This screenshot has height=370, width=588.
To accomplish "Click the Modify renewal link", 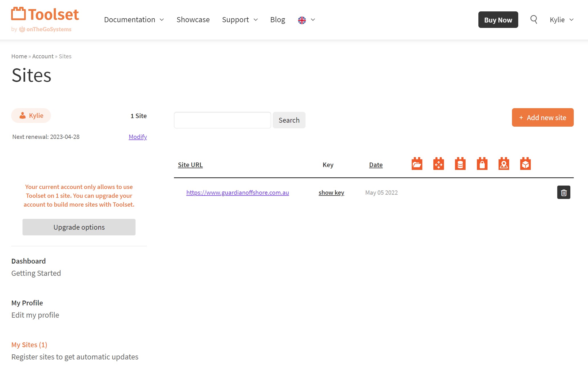I will (x=138, y=137).
